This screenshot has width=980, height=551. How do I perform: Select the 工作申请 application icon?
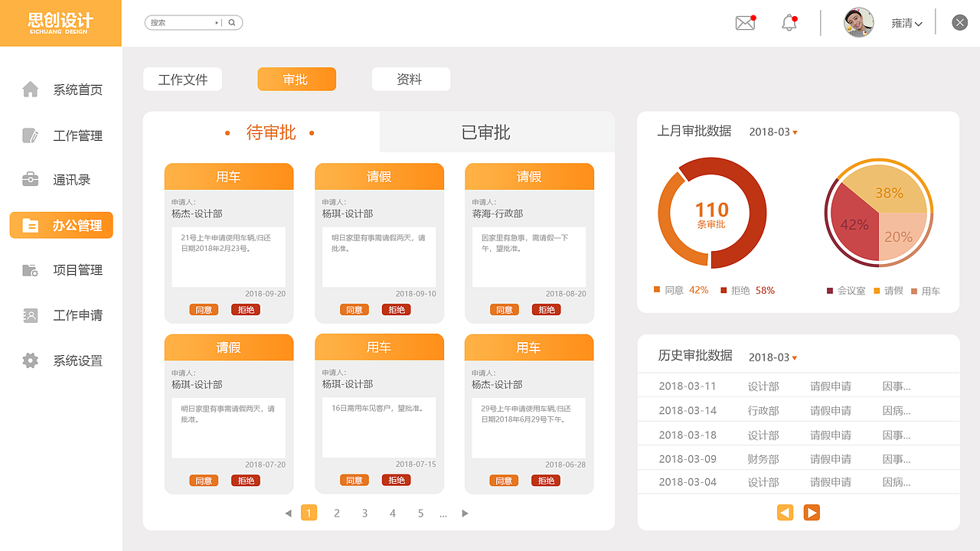[29, 315]
